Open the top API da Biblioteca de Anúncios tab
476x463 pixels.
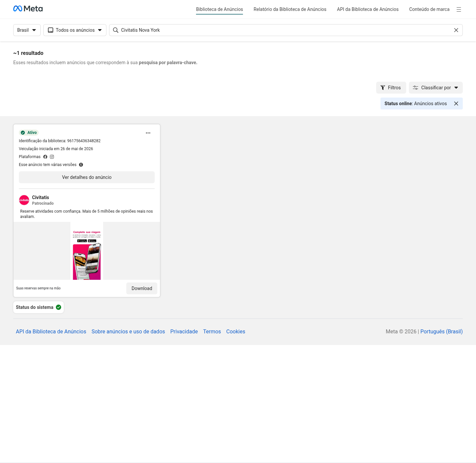click(368, 9)
